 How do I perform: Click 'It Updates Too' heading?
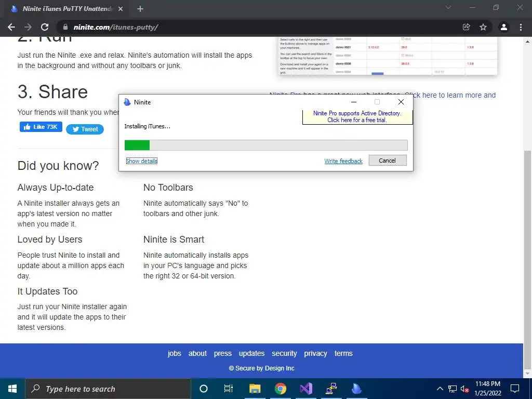[x=47, y=291]
